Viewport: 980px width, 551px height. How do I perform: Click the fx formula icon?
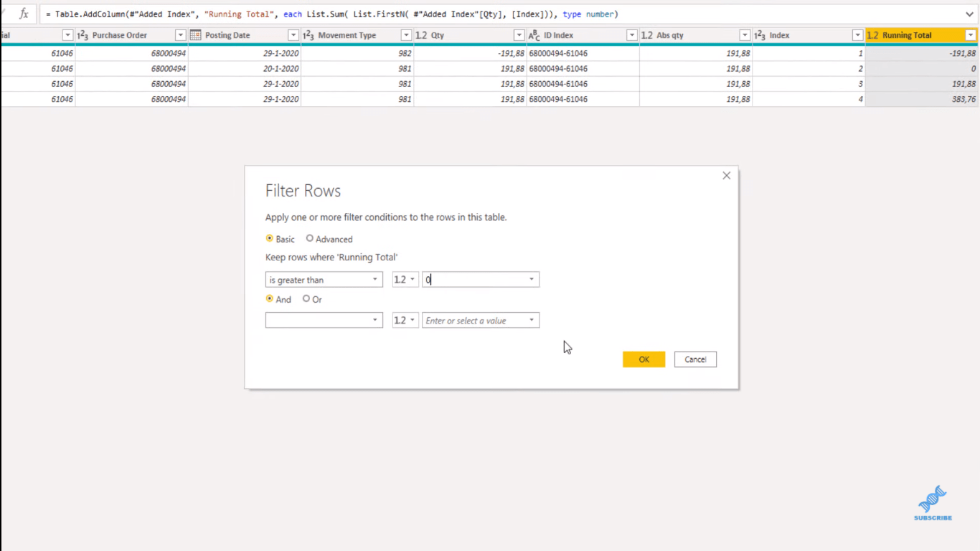click(24, 14)
